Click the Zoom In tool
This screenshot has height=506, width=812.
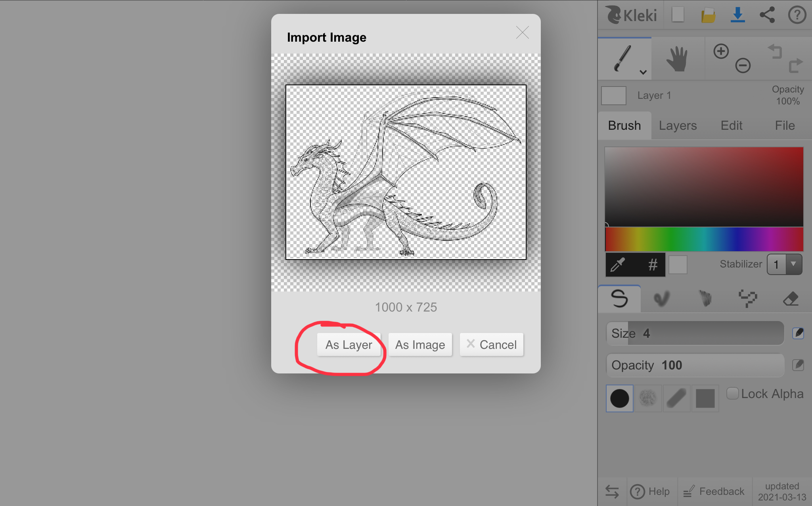tap(721, 52)
